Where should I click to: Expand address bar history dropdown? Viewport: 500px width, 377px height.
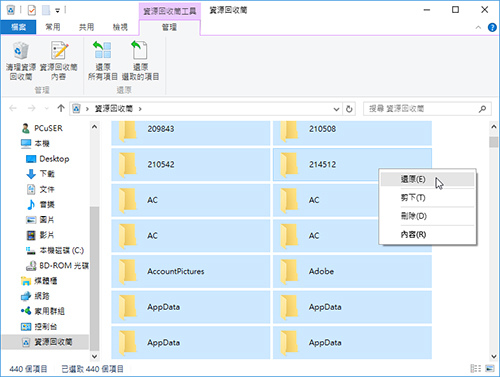(x=337, y=109)
